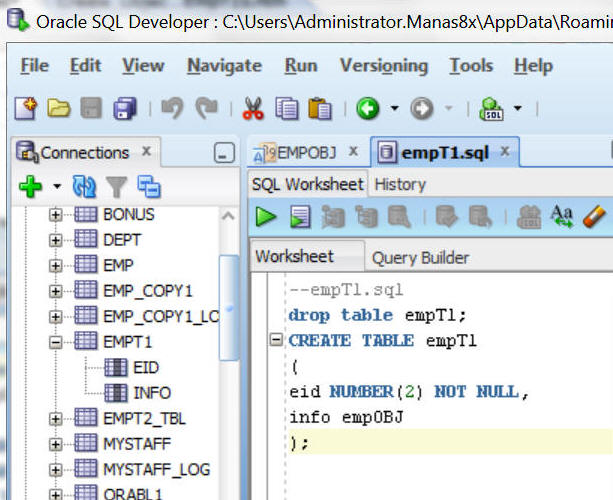
Task: Close the Connections panel tab
Action: tap(146, 151)
